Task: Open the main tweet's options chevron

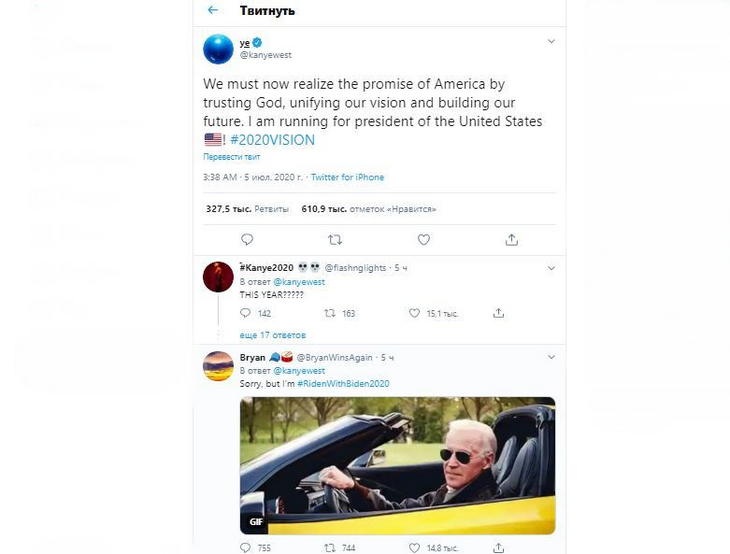Action: (551, 42)
